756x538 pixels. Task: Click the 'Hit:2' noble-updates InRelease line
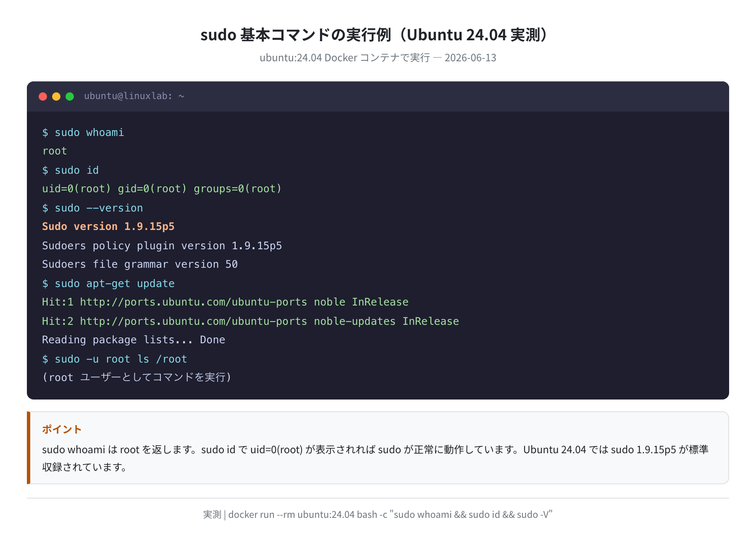point(251,321)
